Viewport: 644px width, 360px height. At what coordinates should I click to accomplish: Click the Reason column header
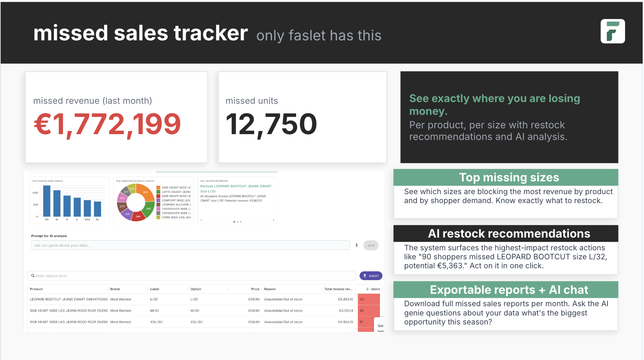click(270, 289)
